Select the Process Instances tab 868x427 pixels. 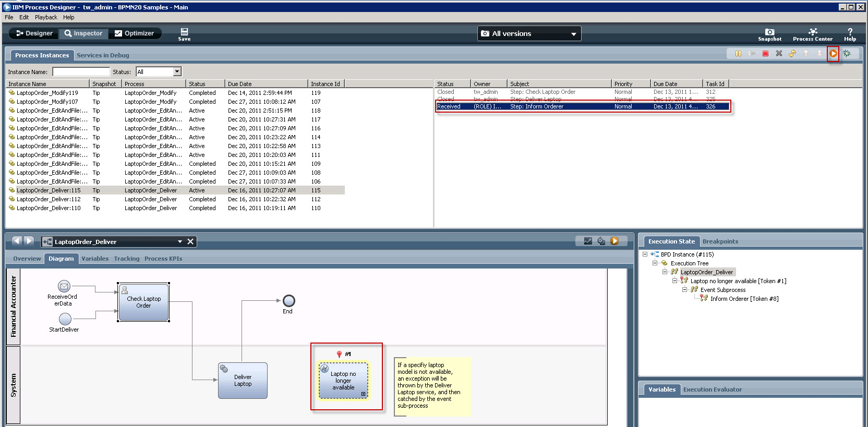click(42, 55)
